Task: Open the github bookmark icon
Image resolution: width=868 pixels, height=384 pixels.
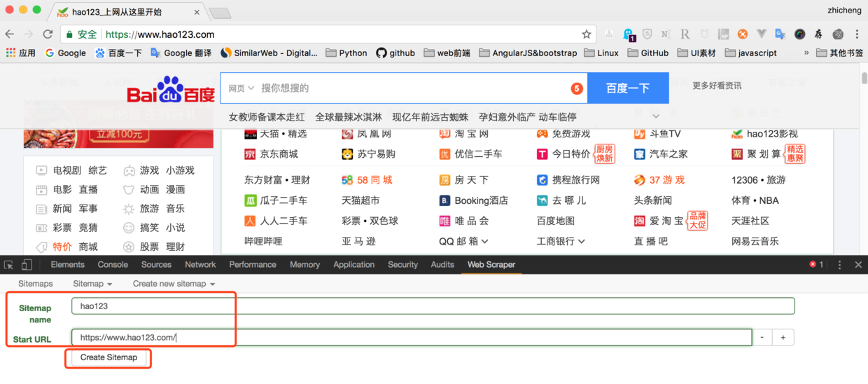Action: (381, 53)
